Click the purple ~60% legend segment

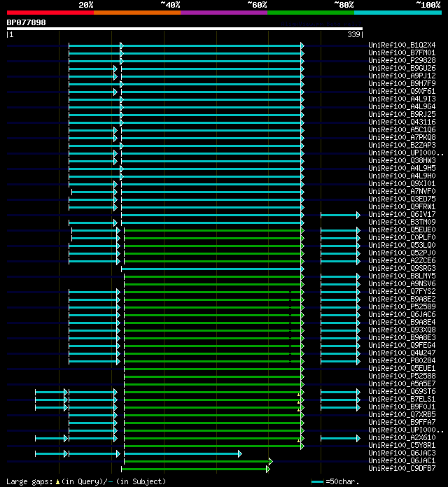coord(224,13)
